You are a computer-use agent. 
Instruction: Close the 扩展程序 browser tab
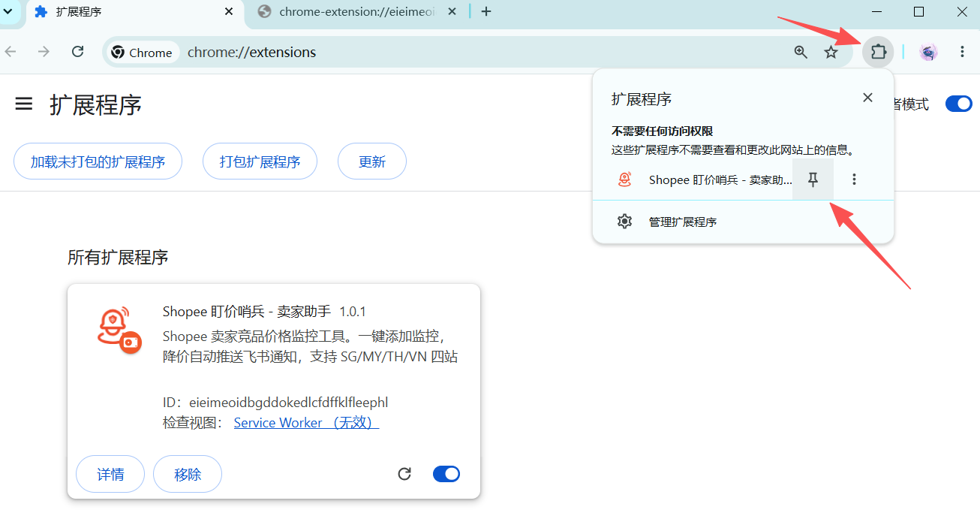(230, 11)
